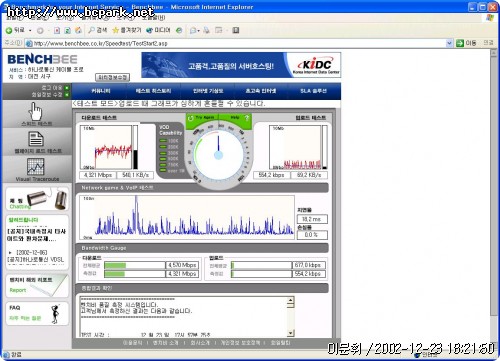
Task: Go back with the 뒤로 button
Action: [x=15, y=30]
